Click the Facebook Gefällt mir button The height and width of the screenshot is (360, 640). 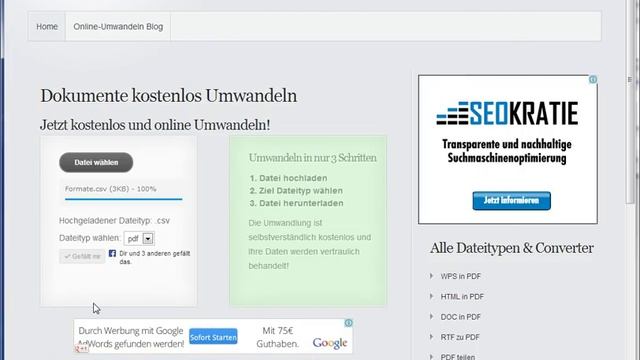[x=82, y=256]
